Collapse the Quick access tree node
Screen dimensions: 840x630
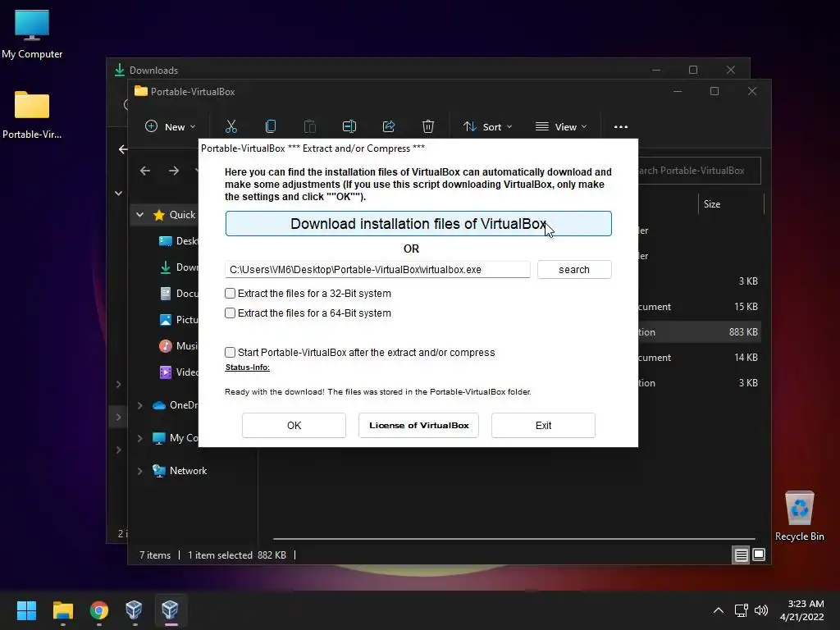(x=139, y=215)
